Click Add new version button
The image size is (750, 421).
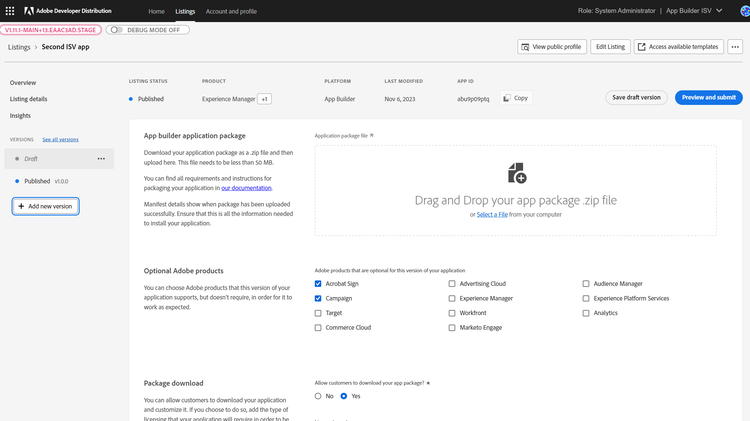tap(45, 206)
